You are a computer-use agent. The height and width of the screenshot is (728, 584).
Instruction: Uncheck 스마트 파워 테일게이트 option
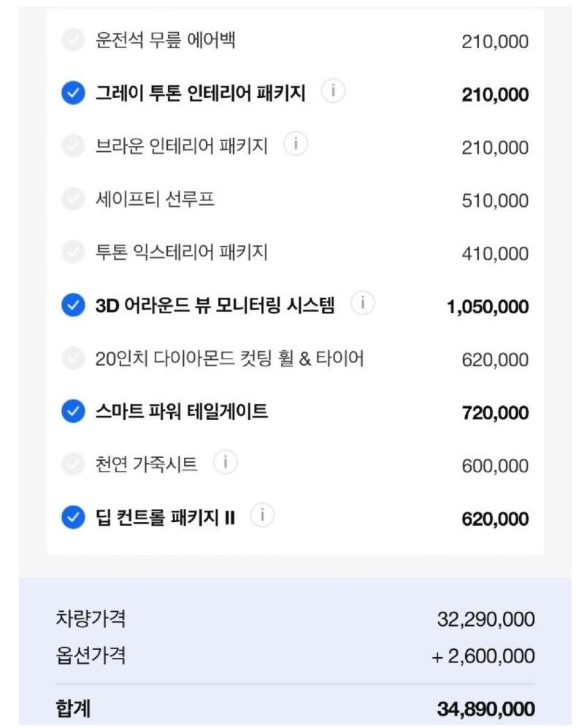pos(73,411)
